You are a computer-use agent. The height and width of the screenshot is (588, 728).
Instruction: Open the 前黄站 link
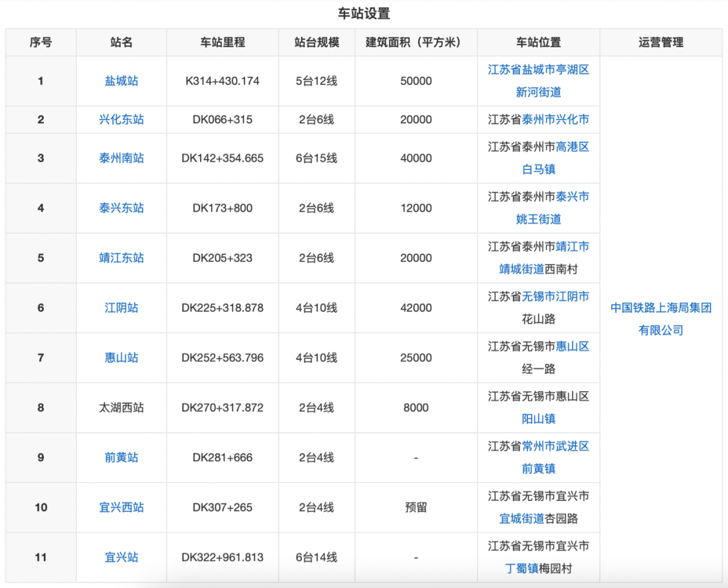tap(121, 457)
